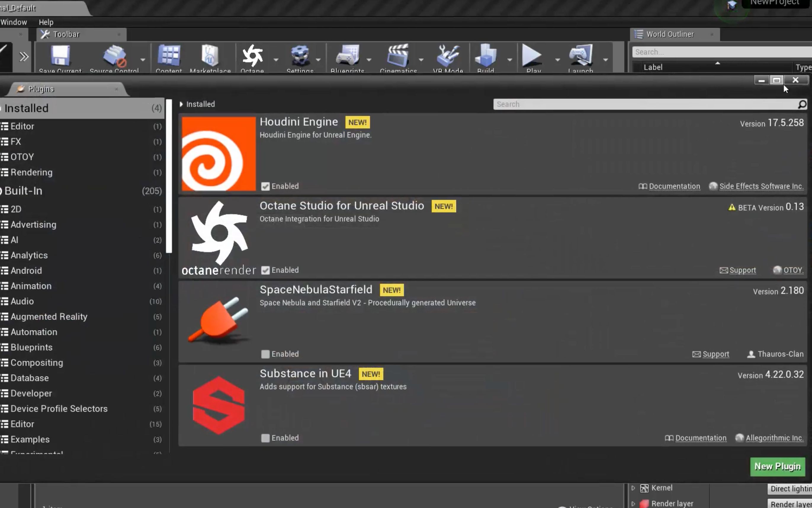Click the Build toolbar icon
This screenshot has height=508, width=812.
(485, 55)
